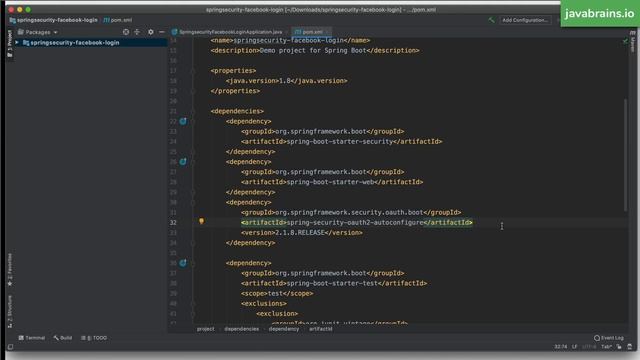This screenshot has height=360, width=640.
Task: Fold the properties block at line 17
Action: coord(193,71)
